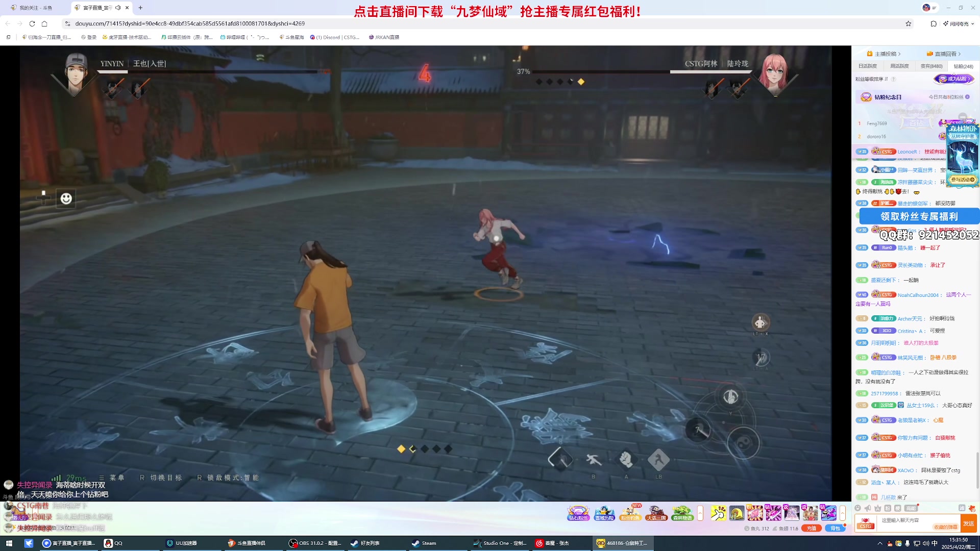Click the emoji smiley icon in chat toolbar
The height and width of the screenshot is (551, 980).
857,508
